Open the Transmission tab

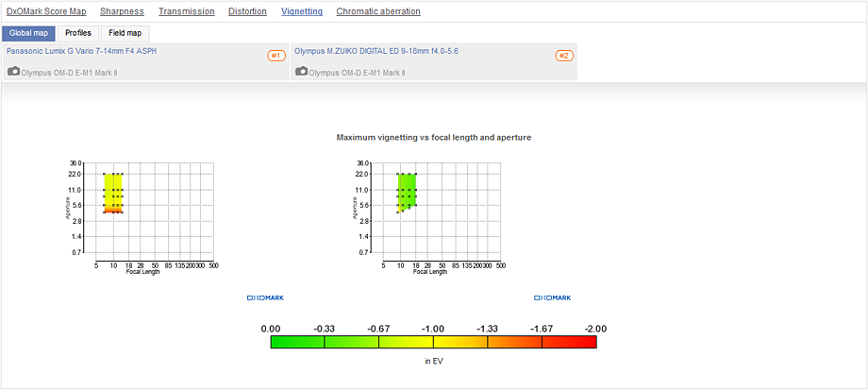pyautogui.click(x=187, y=11)
